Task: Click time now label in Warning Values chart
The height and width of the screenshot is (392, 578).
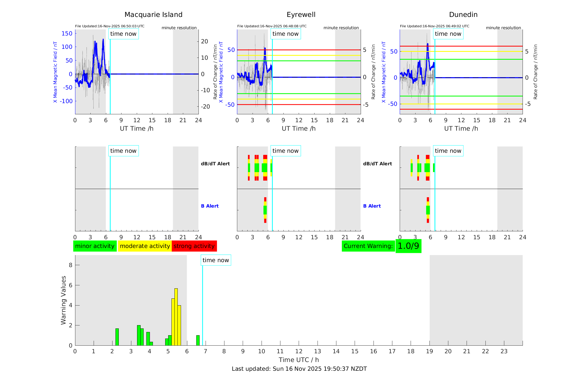Action: click(x=216, y=260)
